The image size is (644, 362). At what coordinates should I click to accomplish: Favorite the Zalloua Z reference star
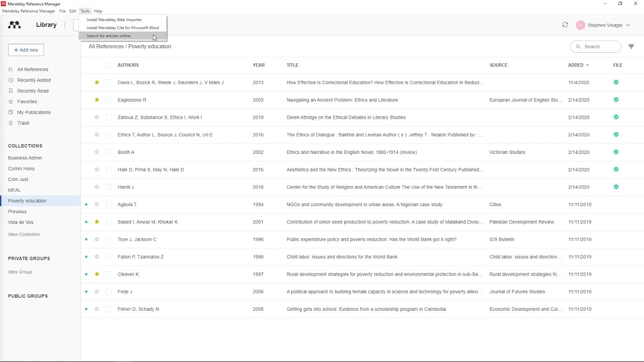coord(97,117)
